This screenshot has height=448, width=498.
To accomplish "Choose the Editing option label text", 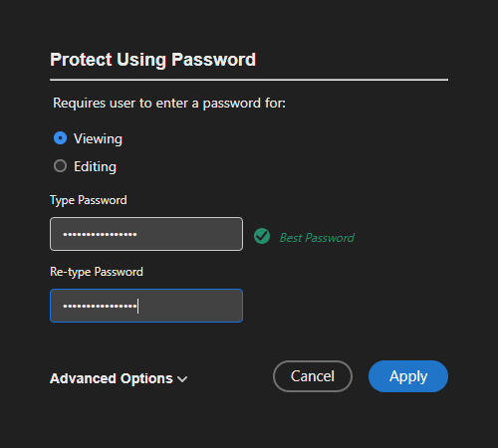I will 95,167.
